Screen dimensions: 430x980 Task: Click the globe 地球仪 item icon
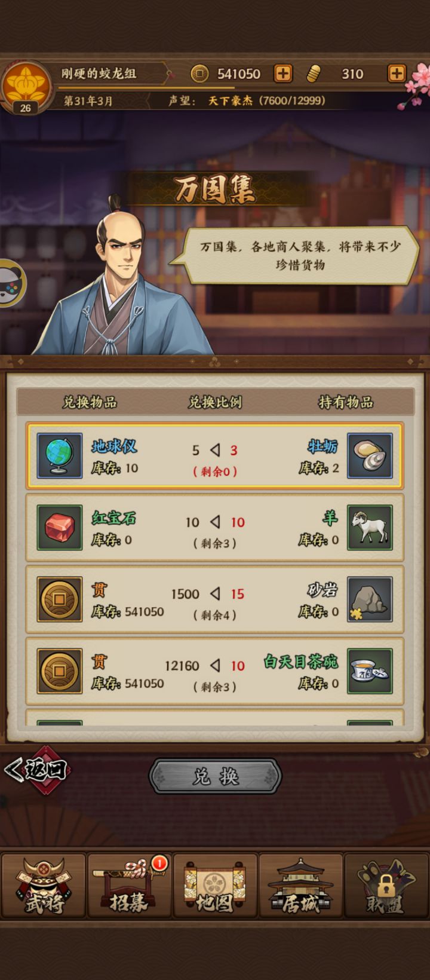click(x=60, y=456)
